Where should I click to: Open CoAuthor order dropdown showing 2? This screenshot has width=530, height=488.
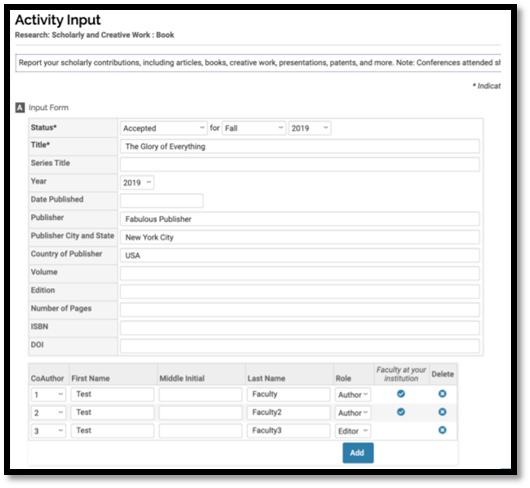click(x=48, y=413)
